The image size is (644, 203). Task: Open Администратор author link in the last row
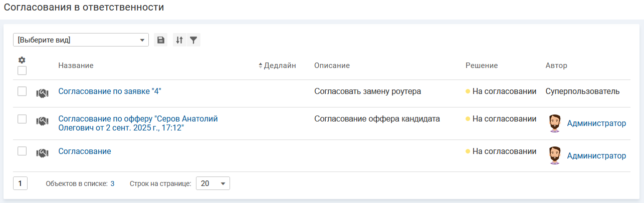pos(596,155)
